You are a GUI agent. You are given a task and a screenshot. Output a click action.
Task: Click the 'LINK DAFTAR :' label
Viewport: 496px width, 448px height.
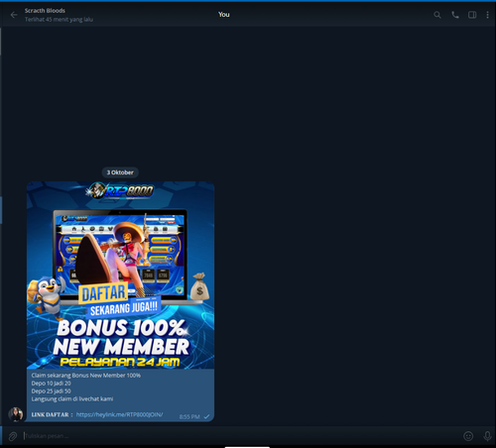pyautogui.click(x=53, y=414)
